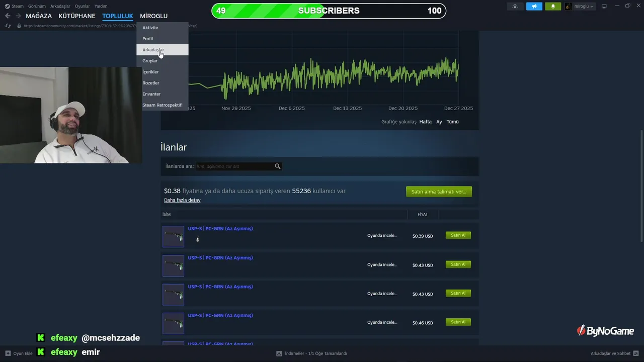
Task: Click the friends group icon in the header
Action: click(x=515, y=6)
